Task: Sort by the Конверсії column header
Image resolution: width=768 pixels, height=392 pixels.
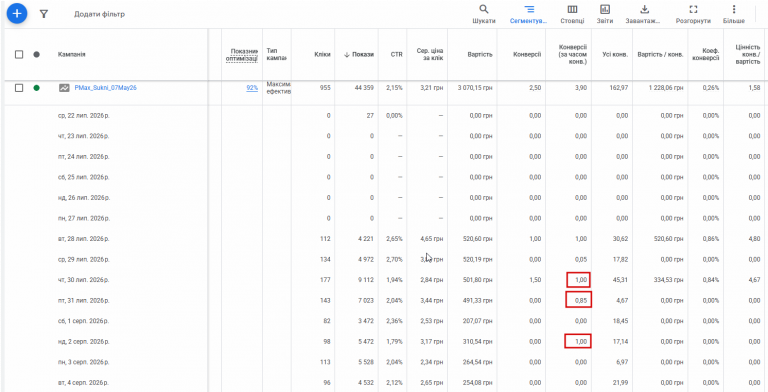Action: click(x=527, y=54)
